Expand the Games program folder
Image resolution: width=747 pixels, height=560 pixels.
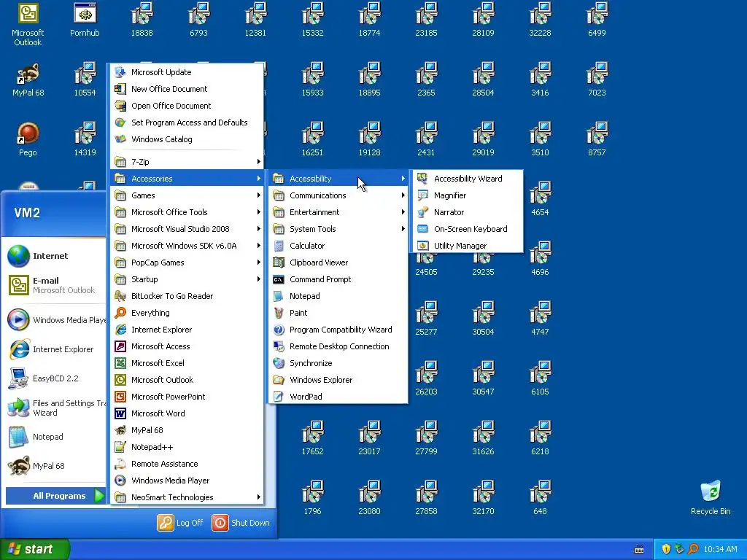187,195
